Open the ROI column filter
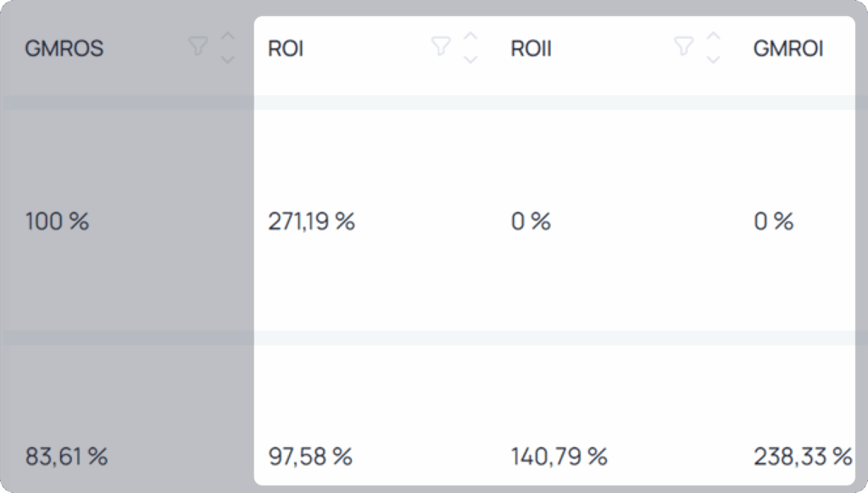This screenshot has height=493, width=868. [441, 46]
